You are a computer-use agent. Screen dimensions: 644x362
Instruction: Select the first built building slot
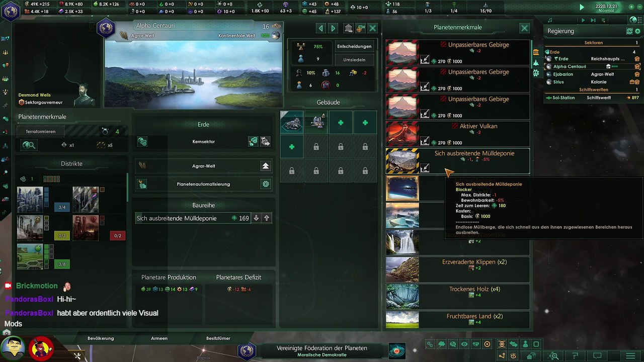(x=292, y=122)
